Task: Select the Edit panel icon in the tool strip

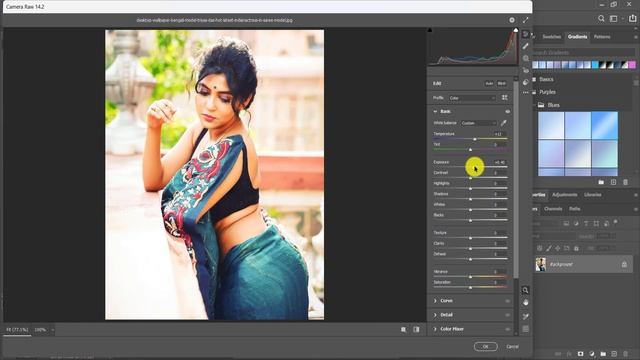Action: 526,34
